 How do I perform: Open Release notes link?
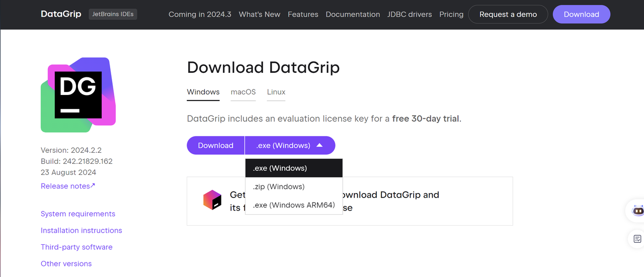pos(68,186)
